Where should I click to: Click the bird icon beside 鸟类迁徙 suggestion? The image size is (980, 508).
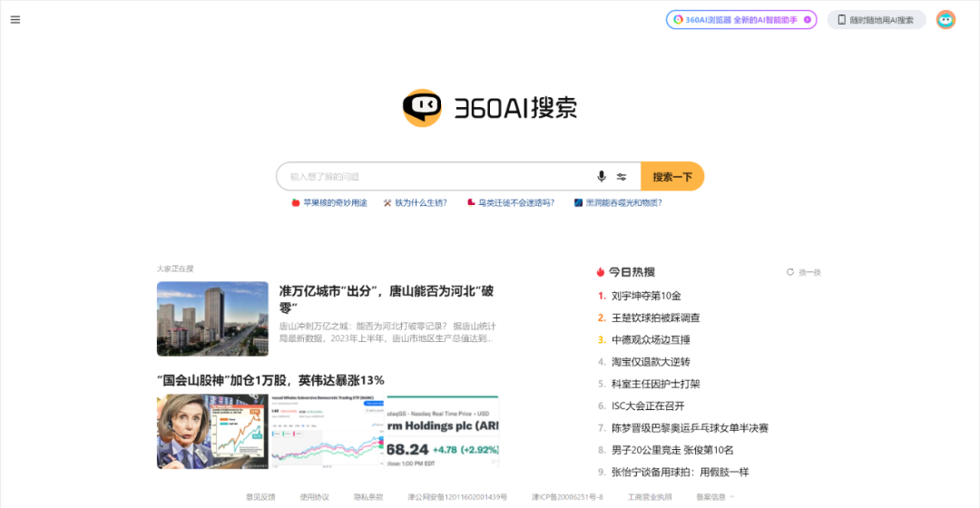point(471,202)
